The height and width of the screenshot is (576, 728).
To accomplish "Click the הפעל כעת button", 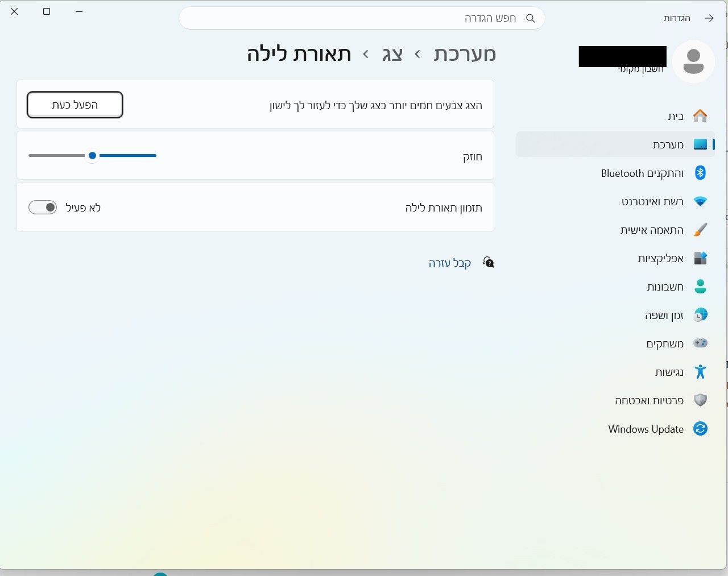I will tap(75, 105).
